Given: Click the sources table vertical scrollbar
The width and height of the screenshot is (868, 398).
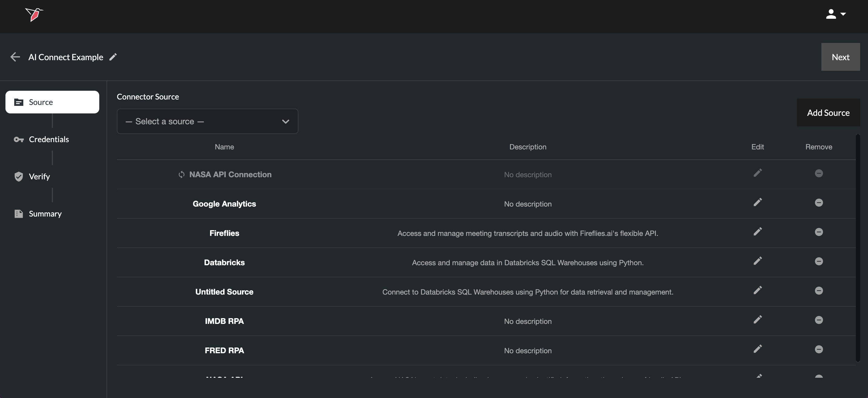Looking at the screenshot, I should coord(858,248).
